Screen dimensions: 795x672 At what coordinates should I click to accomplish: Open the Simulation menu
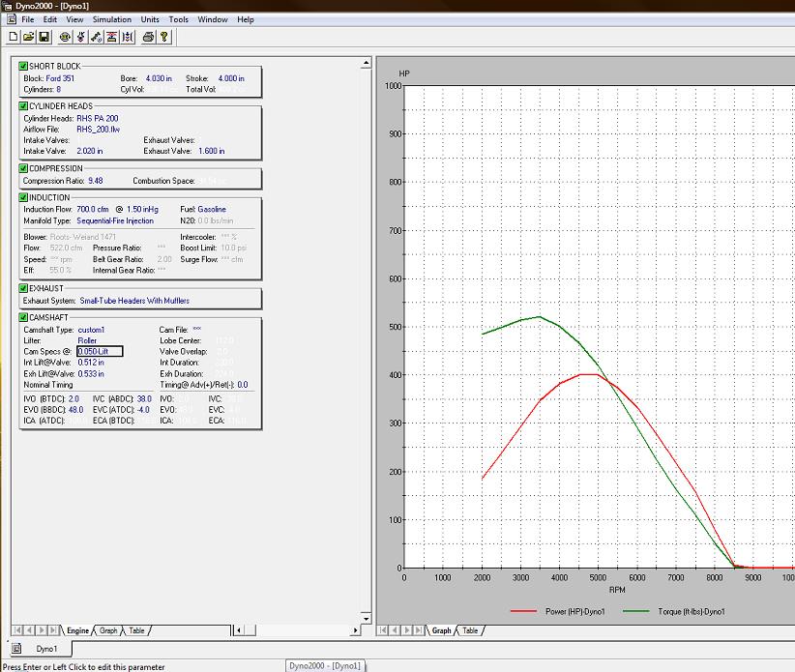pyautogui.click(x=112, y=19)
